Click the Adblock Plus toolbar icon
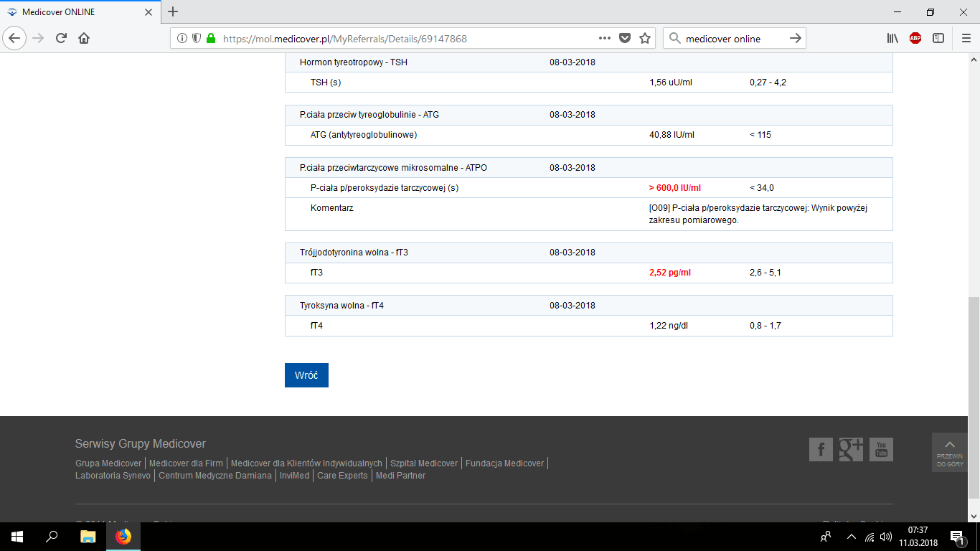The height and width of the screenshot is (551, 980). pyautogui.click(x=915, y=39)
